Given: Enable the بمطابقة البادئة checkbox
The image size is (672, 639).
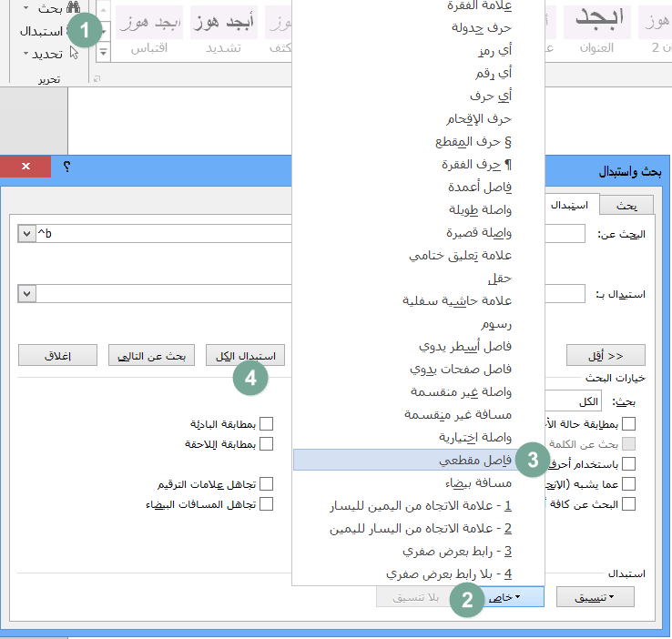Looking at the screenshot, I should click(267, 423).
